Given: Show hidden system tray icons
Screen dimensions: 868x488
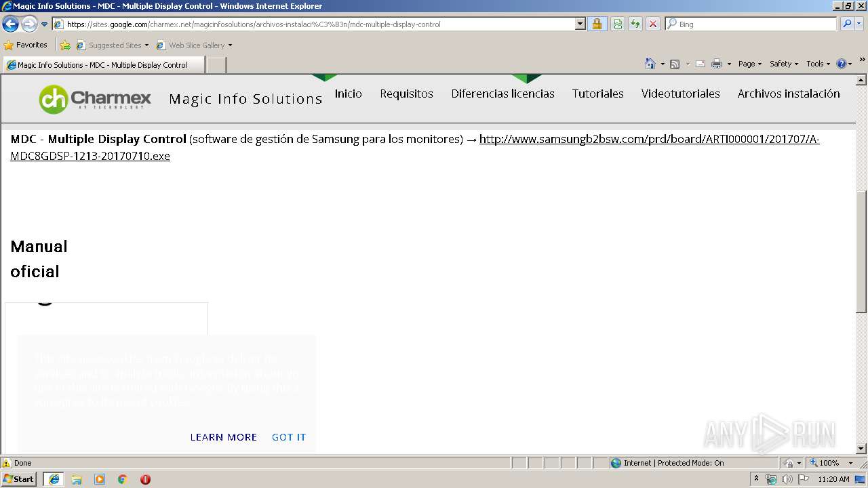Looking at the screenshot, I should click(756, 479).
